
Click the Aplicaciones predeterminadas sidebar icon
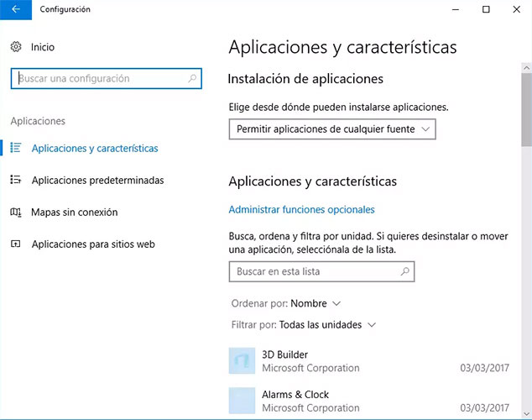tap(16, 180)
